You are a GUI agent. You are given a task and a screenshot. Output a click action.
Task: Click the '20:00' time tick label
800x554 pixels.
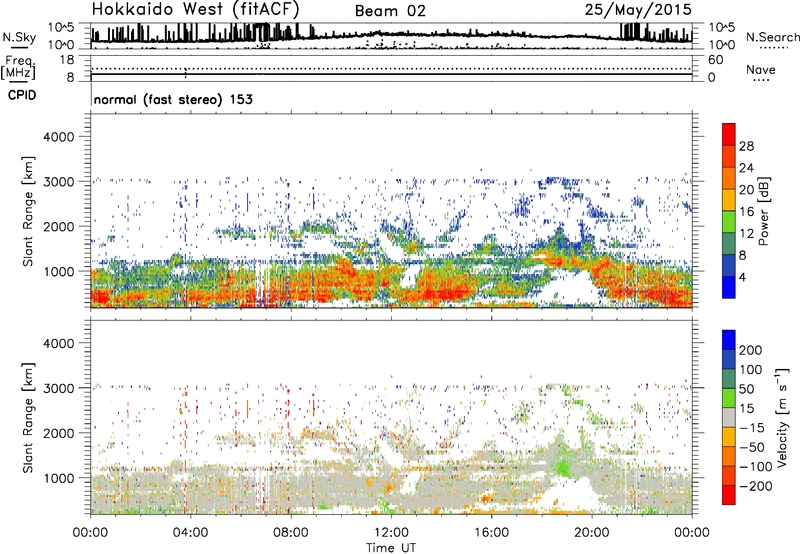point(591,533)
